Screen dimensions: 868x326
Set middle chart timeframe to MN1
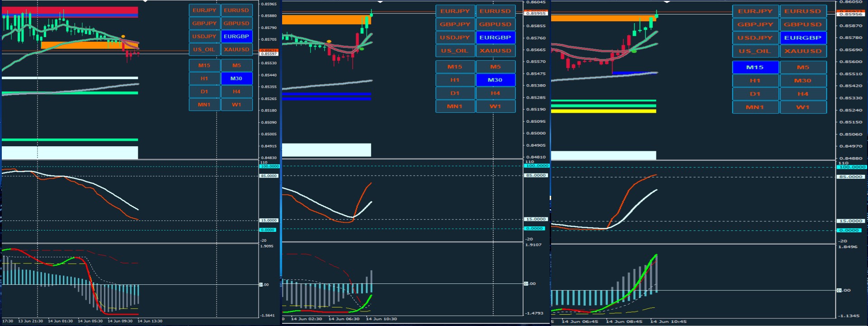click(455, 106)
